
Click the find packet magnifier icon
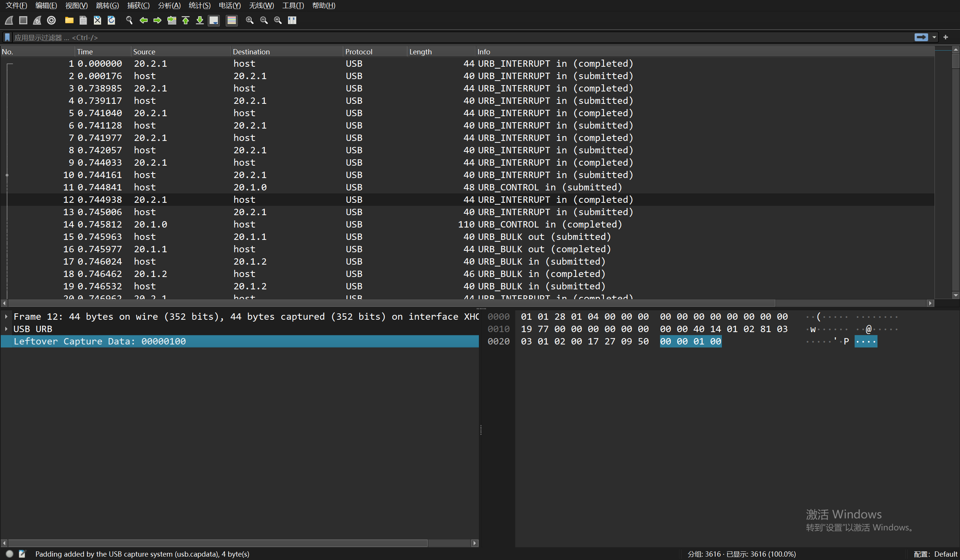tap(129, 20)
